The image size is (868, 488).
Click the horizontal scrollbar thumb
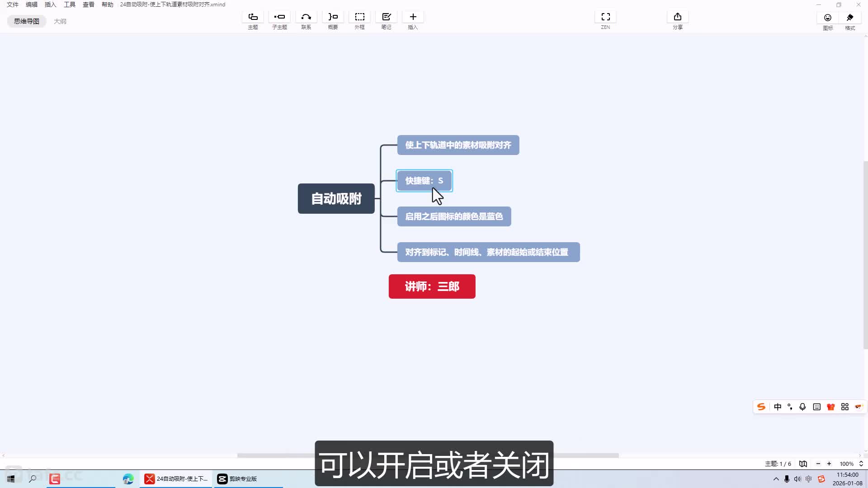pyautogui.click(x=276, y=455)
